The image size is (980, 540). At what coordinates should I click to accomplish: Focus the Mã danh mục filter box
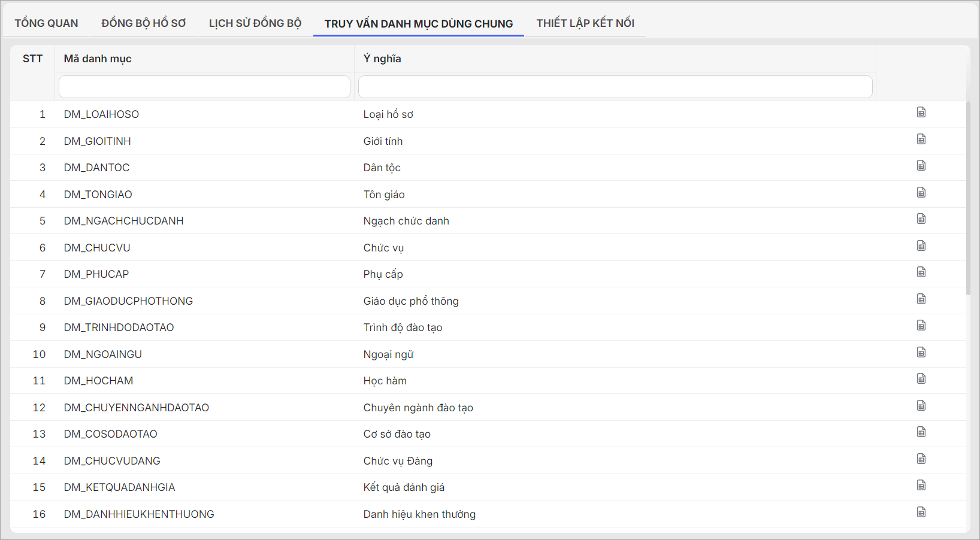coord(204,87)
